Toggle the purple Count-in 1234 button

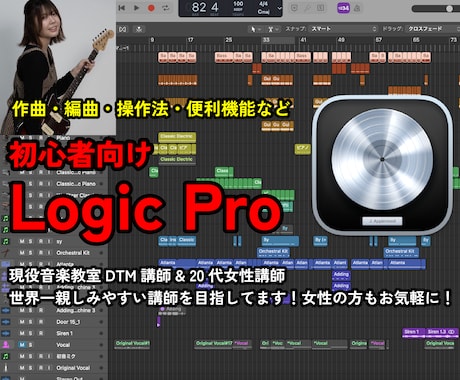pyautogui.click(x=343, y=8)
